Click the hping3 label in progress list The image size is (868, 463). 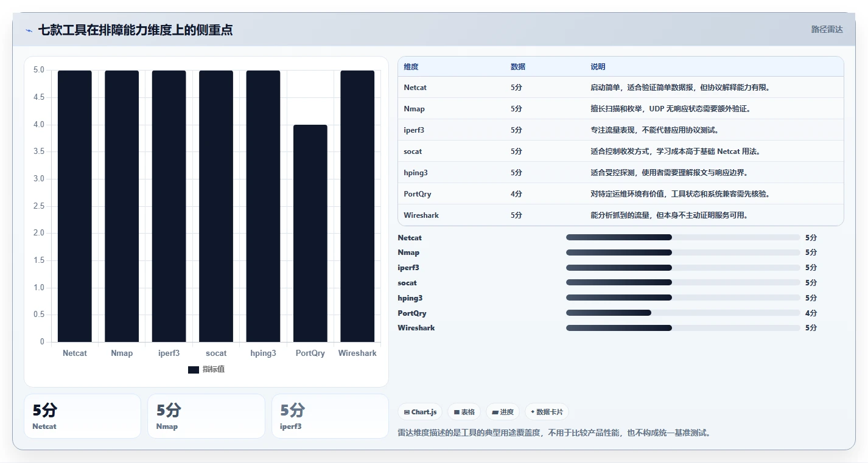click(410, 298)
